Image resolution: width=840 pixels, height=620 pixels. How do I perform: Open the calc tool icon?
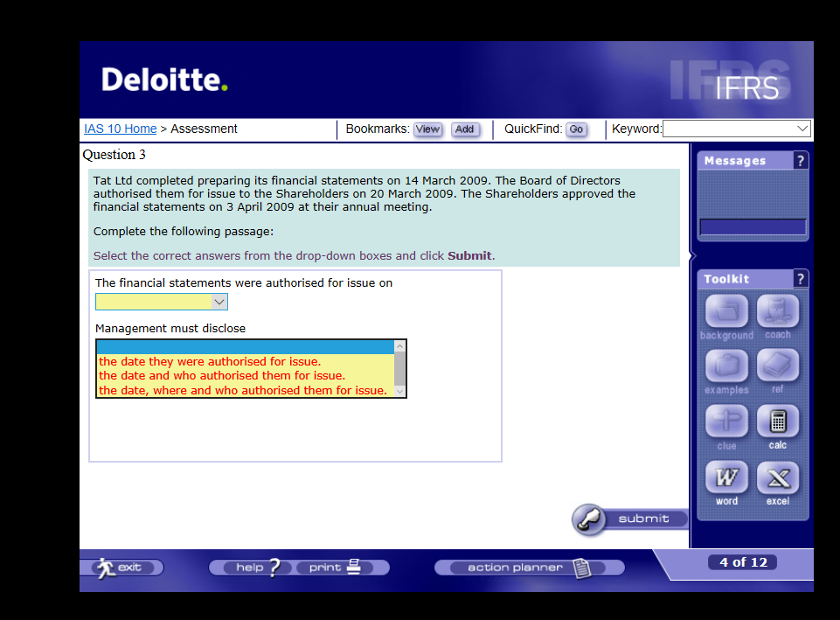click(x=777, y=422)
